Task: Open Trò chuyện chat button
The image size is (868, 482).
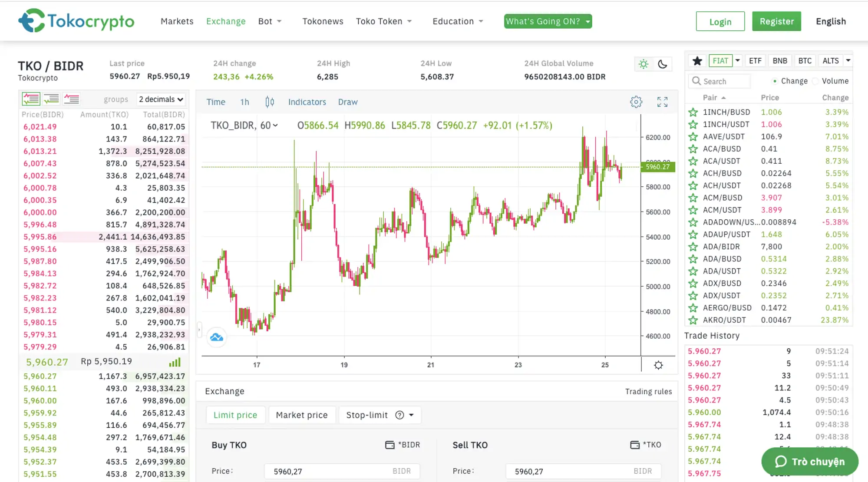Action: [x=810, y=462]
